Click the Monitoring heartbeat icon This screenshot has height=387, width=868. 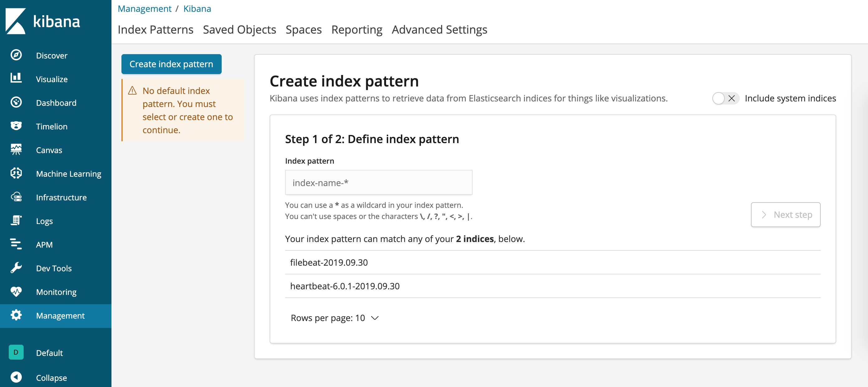16,291
